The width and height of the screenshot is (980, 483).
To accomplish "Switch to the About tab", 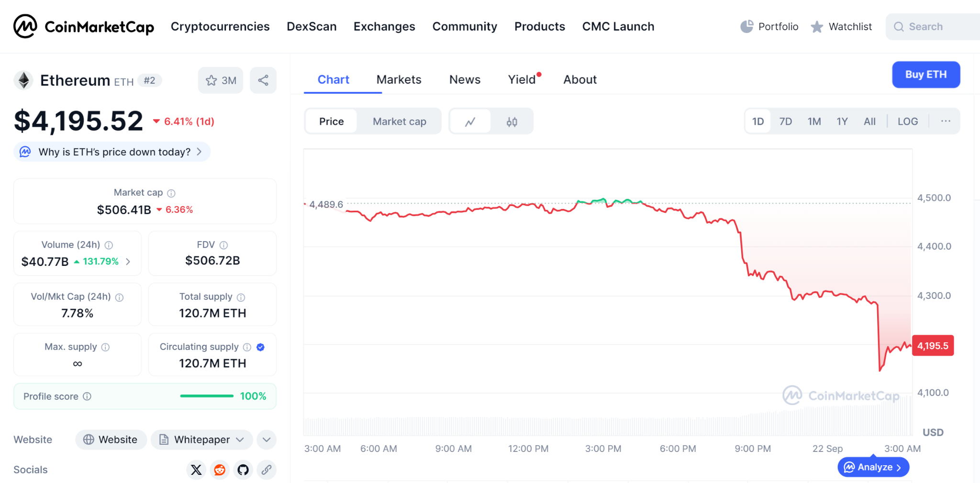I will [580, 79].
